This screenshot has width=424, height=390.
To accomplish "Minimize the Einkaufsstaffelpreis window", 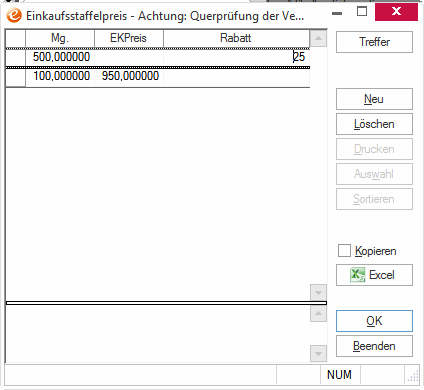I will (x=337, y=13).
